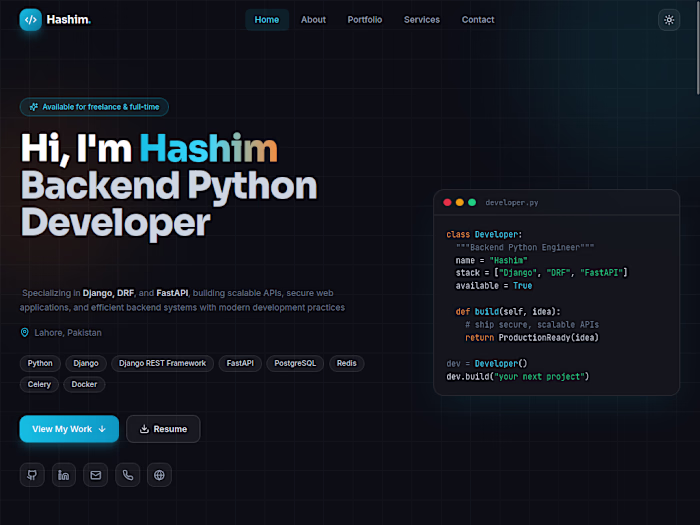Image resolution: width=700 pixels, height=525 pixels.
Task: Click the Available for freelance & full-time badge
Action: click(x=94, y=107)
